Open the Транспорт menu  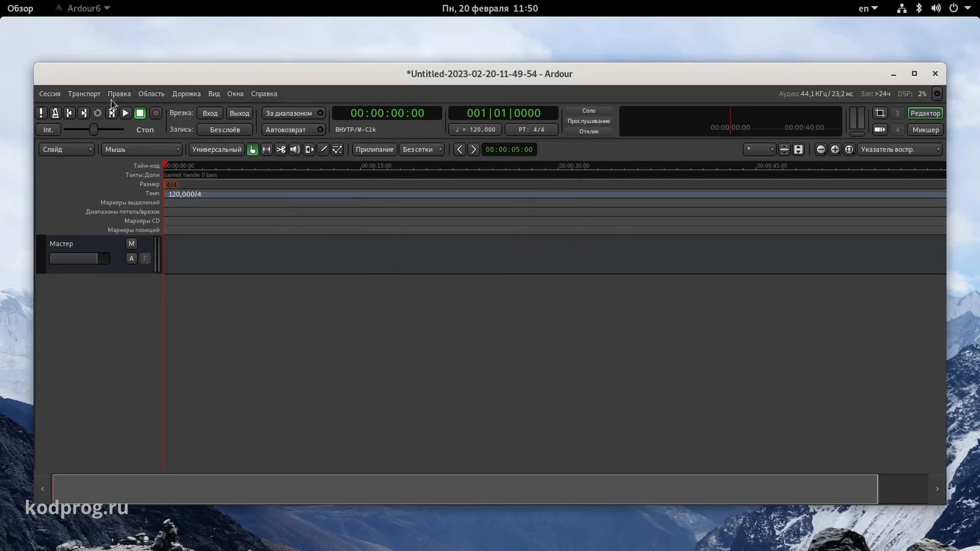click(84, 94)
